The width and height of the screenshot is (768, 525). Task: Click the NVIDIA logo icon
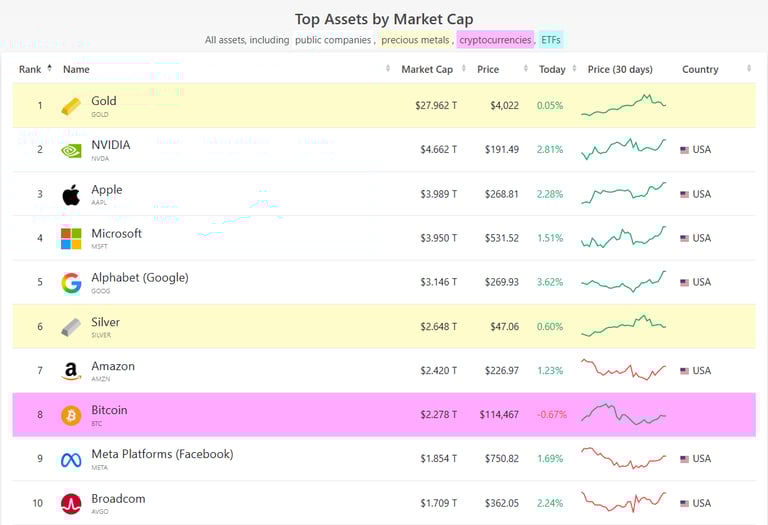click(x=71, y=150)
